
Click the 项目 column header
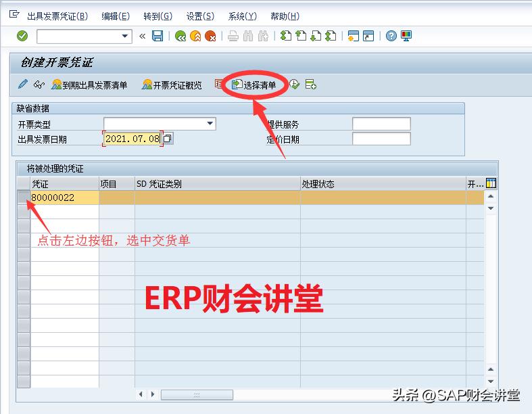(117, 184)
